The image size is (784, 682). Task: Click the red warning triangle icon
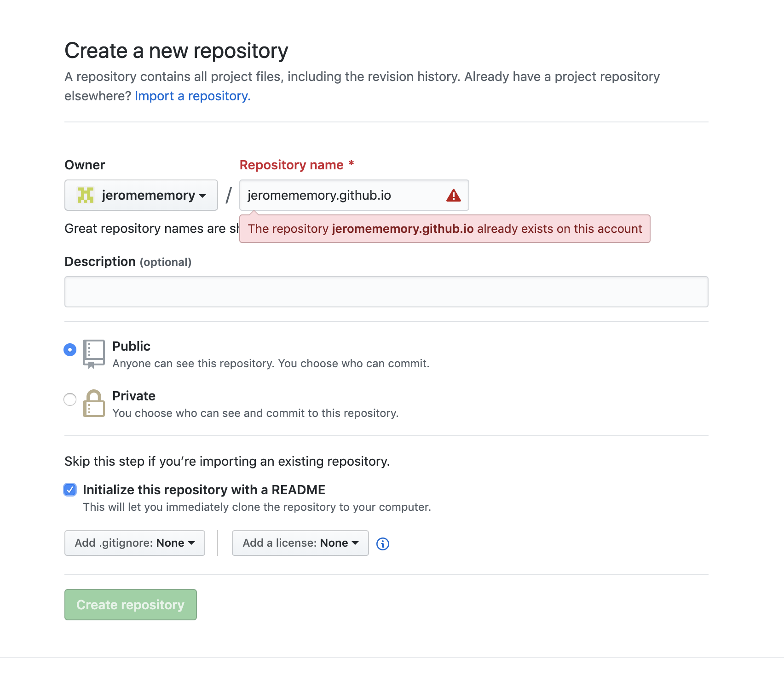[x=453, y=196]
